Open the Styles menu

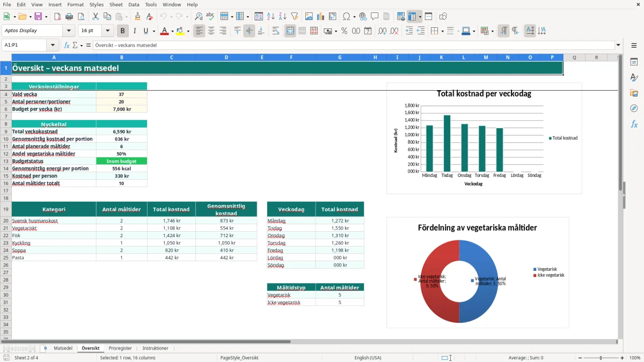pos(97,4)
